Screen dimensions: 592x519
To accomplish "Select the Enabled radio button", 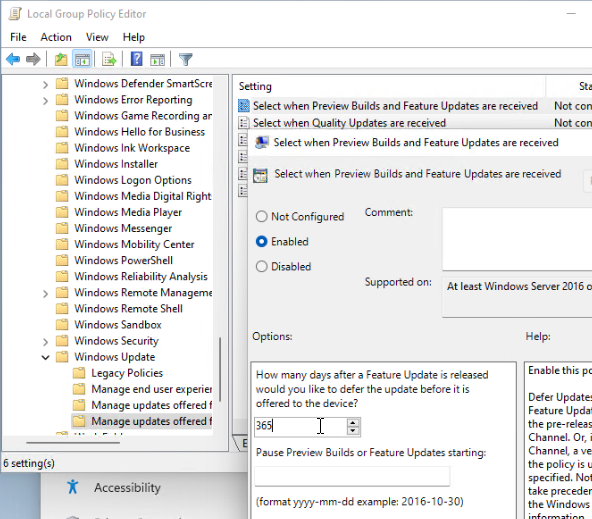I will click(x=262, y=241).
